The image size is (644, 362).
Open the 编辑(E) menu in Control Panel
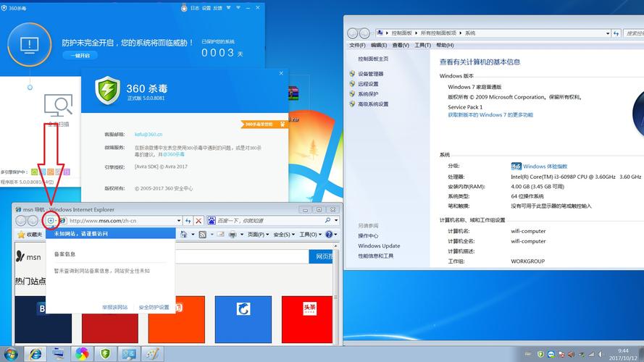coord(379,45)
